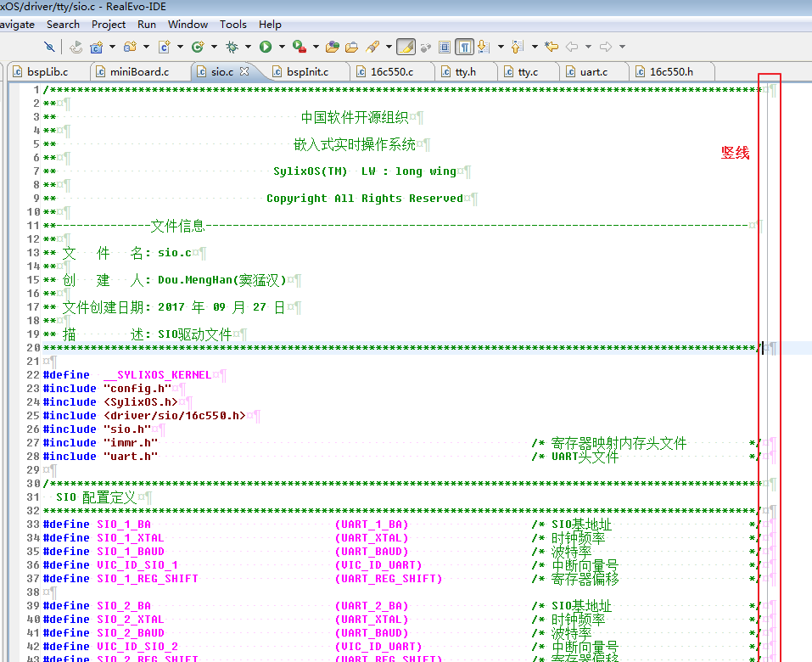Open Debug configurations dropdown arrow

(x=248, y=48)
